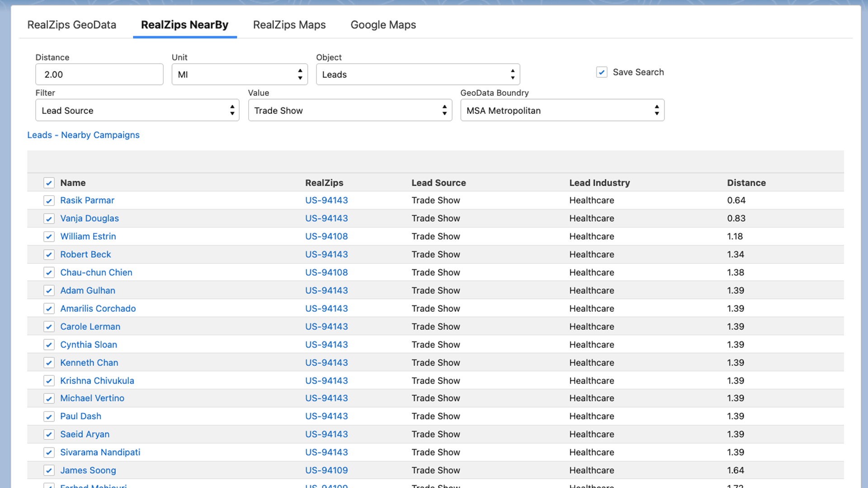Open the Robert Beck lead record
Screen dimensions: 868x488
click(85, 254)
